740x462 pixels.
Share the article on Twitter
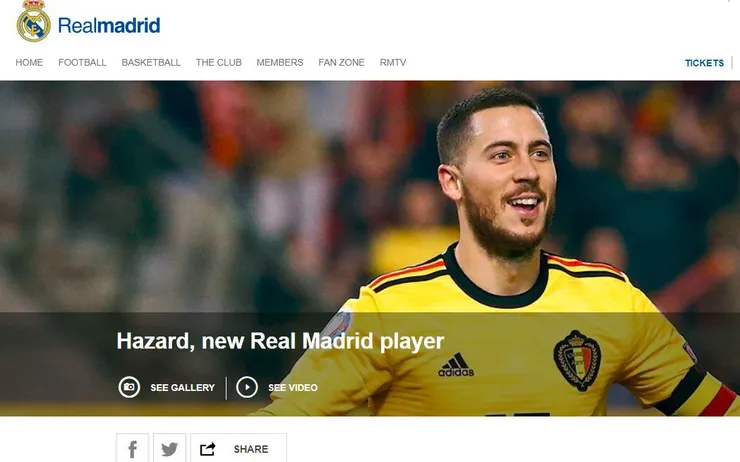[169, 448]
